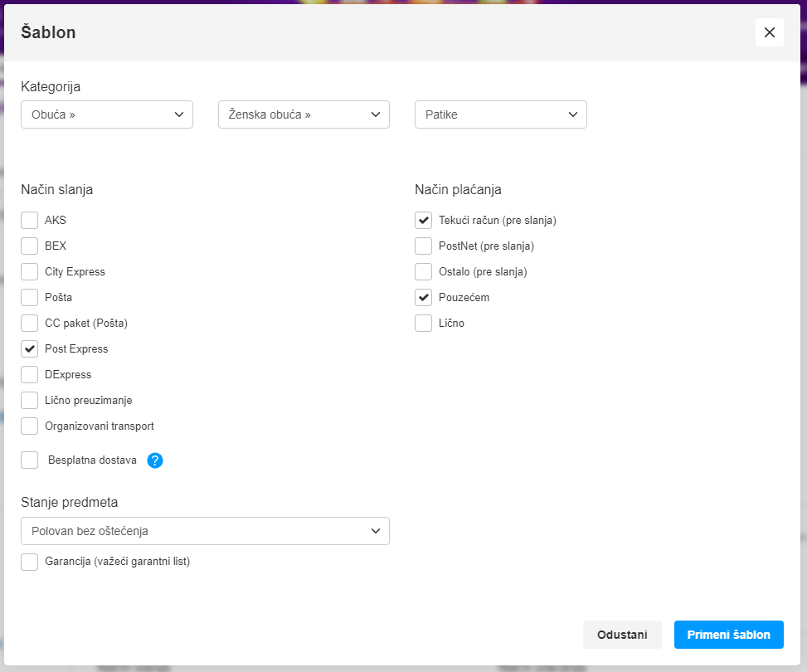Image resolution: width=807 pixels, height=672 pixels.
Task: Open the Besplatna dostava help icon
Action: [x=155, y=460]
